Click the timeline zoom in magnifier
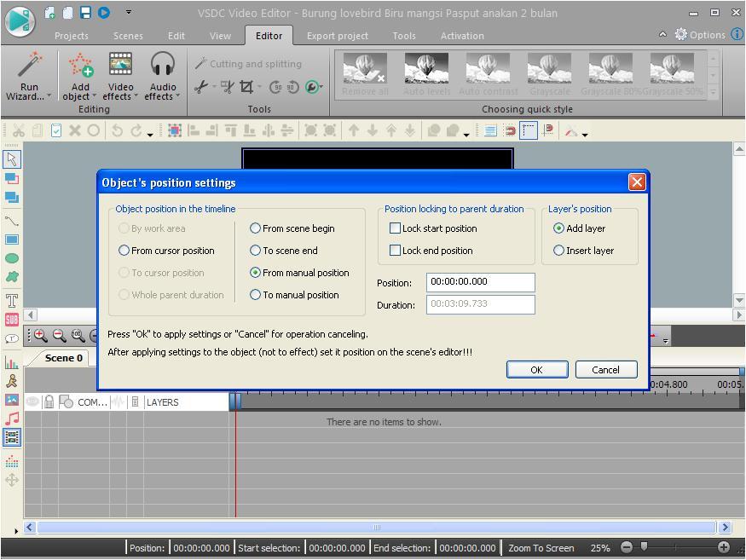The height and width of the screenshot is (560, 746). click(40, 336)
